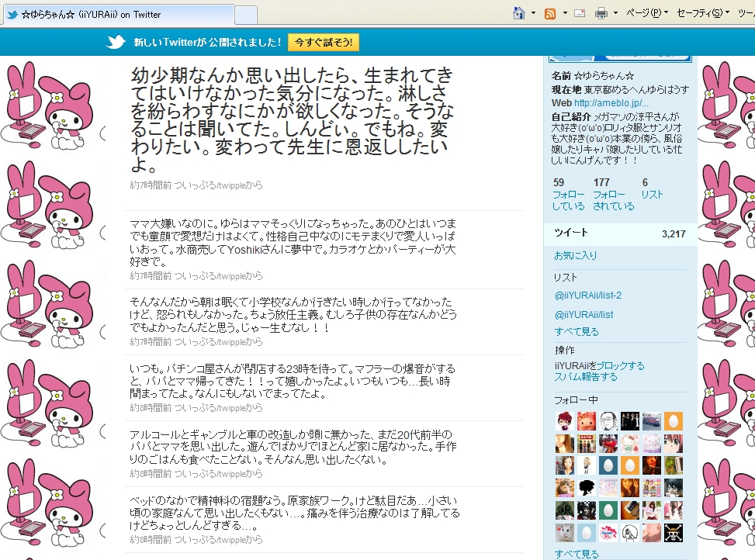
Task: Click the timestamp under the パチンコ屋さん tweet
Action: coord(151,407)
